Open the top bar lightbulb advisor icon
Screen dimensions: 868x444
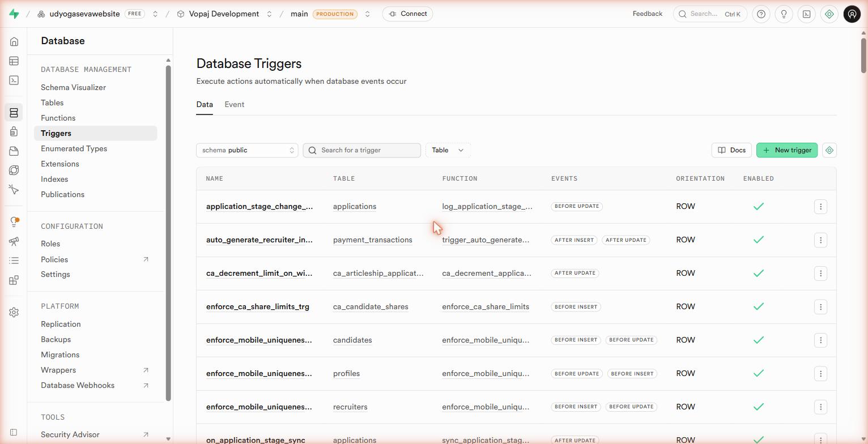click(x=784, y=14)
